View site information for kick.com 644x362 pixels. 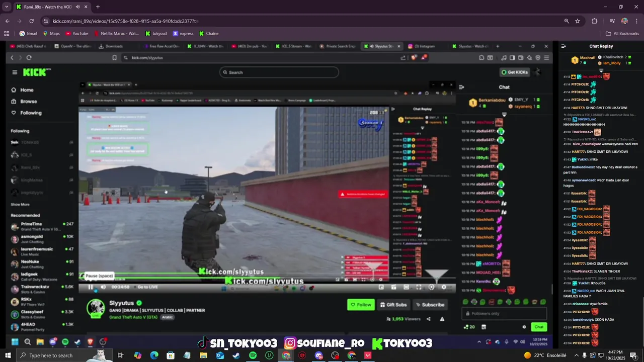pos(46,21)
